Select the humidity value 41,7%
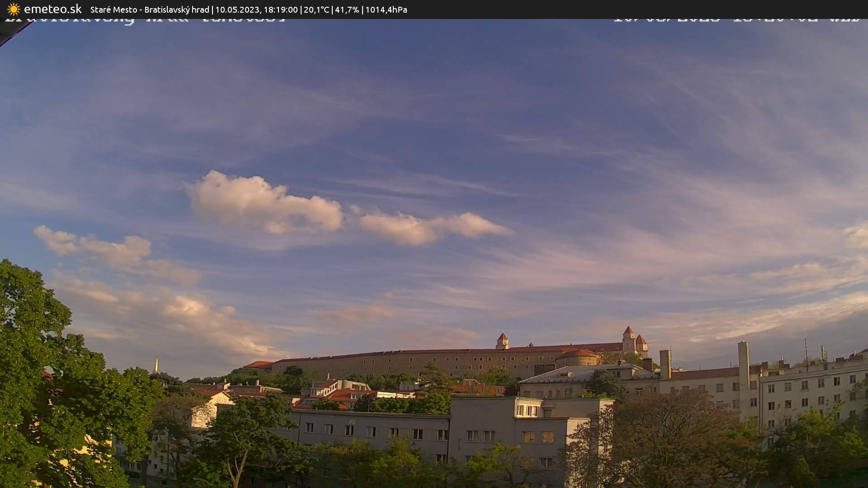 coord(347,9)
